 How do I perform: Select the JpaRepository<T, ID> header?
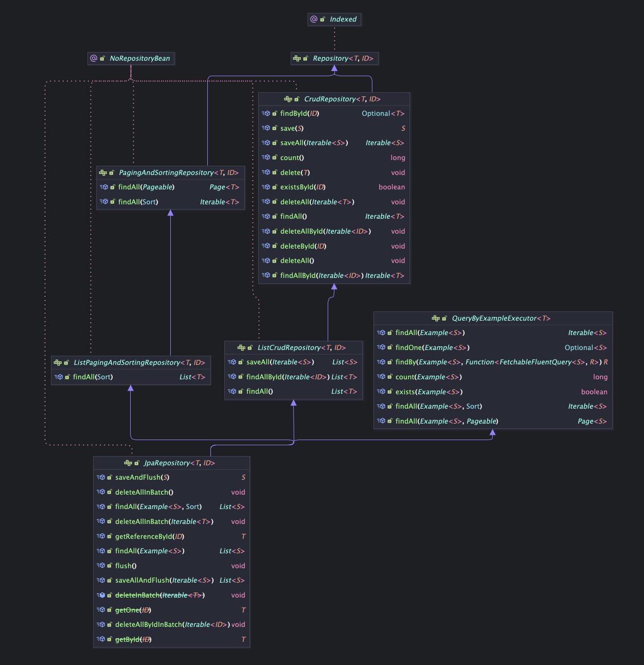click(x=171, y=463)
